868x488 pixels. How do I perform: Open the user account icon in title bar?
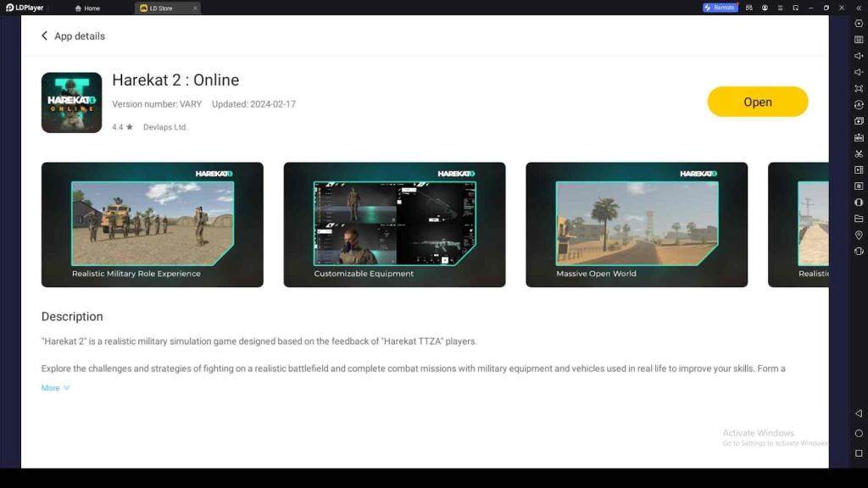[x=765, y=8]
